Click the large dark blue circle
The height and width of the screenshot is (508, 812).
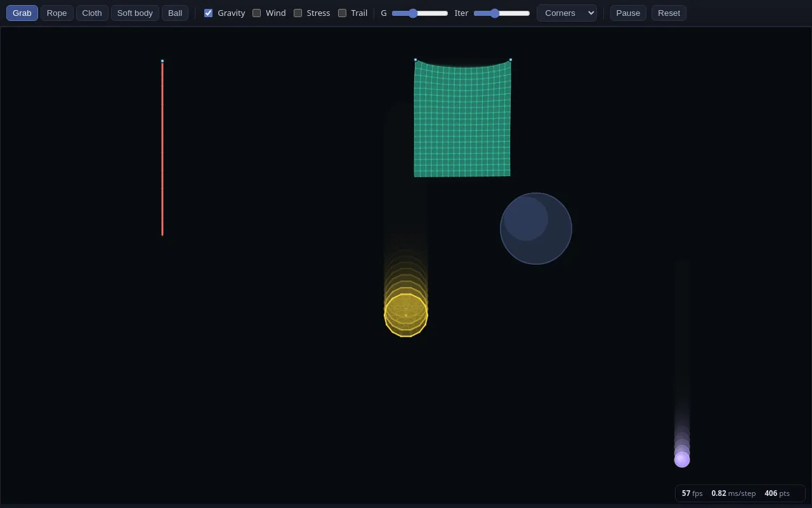click(x=536, y=229)
